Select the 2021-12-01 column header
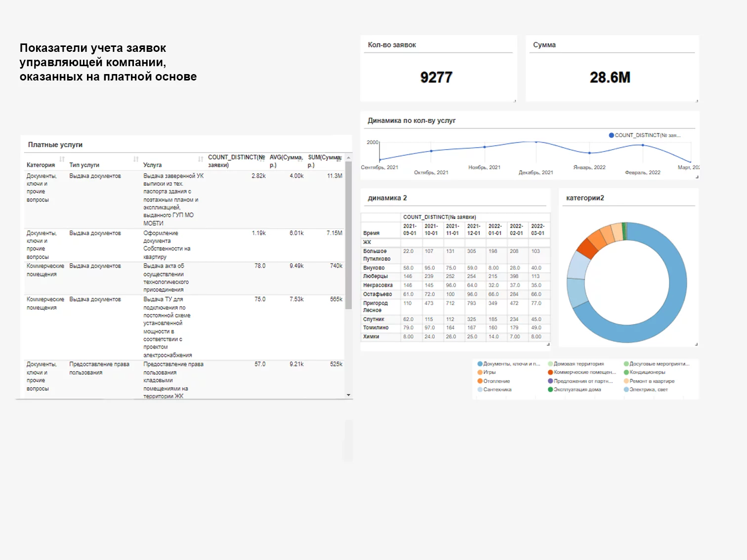This screenshot has height=560, width=747. (x=473, y=230)
